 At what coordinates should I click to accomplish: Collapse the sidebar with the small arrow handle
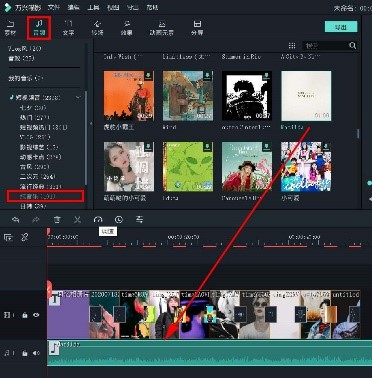pos(91,123)
